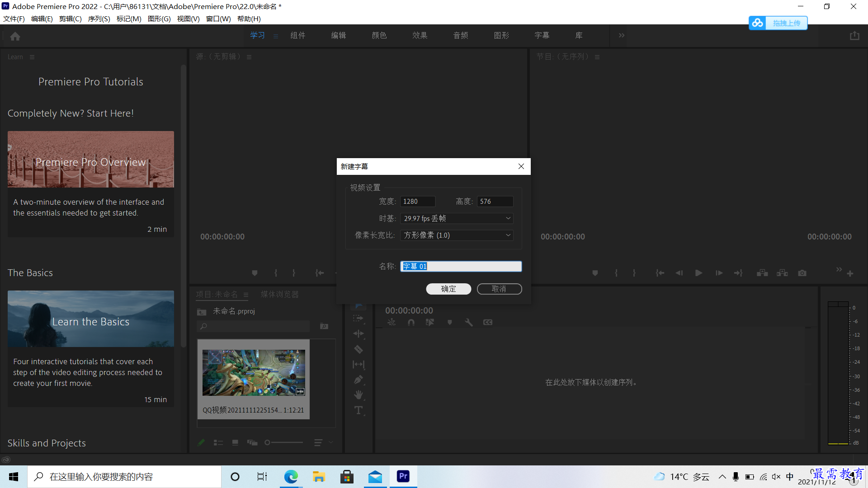Click the Home icon
The width and height of the screenshot is (868, 488).
15,36
